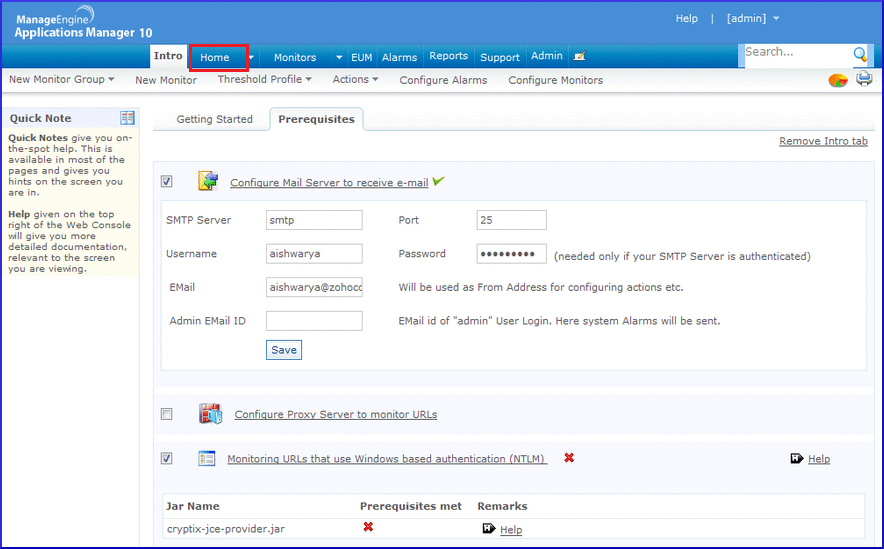
Task: Click the Password input field
Action: (511, 254)
